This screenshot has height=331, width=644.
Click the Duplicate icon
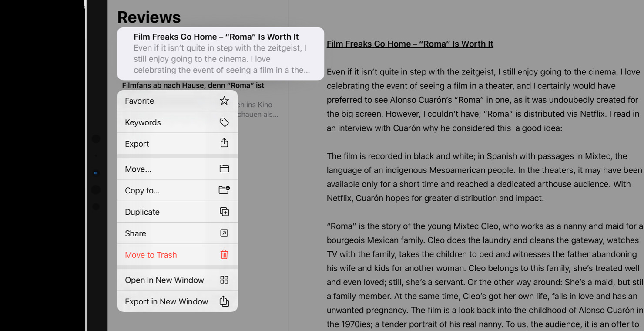coord(224,212)
